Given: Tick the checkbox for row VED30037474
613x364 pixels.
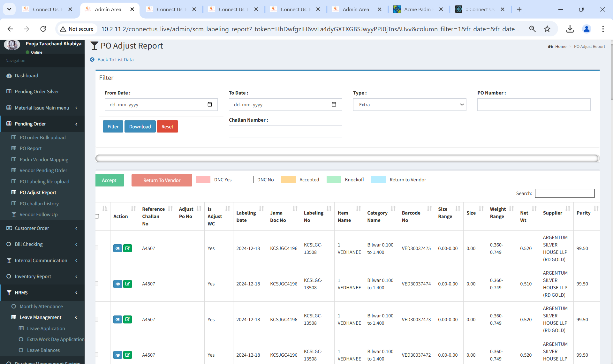Looking at the screenshot, I should click(96, 284).
